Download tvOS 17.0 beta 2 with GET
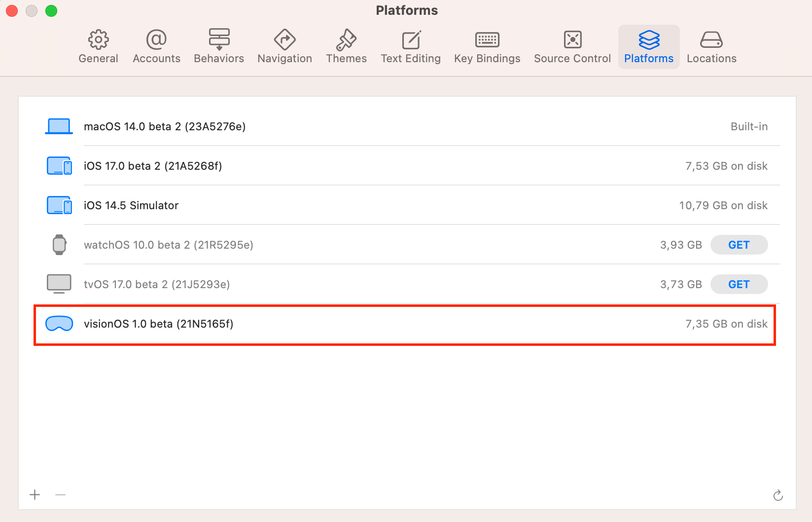 (739, 284)
